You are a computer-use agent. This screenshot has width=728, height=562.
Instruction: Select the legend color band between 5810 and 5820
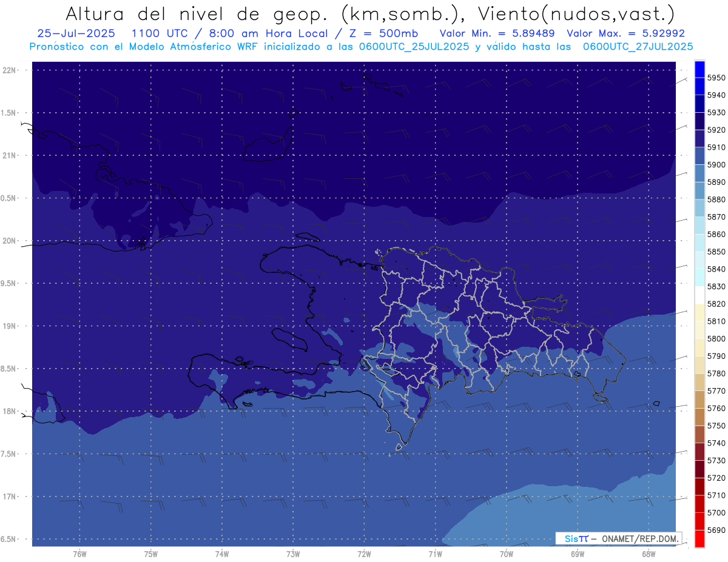699,313
